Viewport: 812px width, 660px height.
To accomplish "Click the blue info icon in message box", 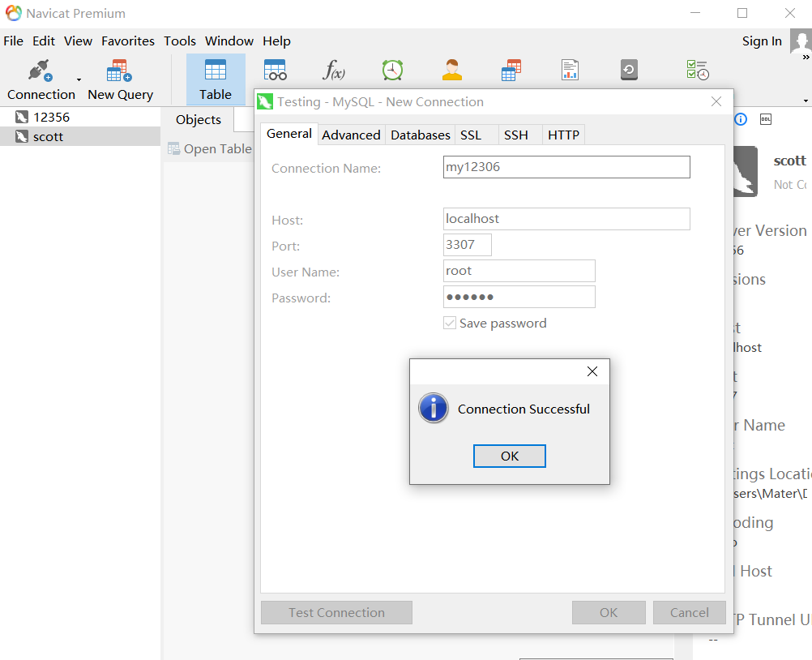I will (x=434, y=408).
